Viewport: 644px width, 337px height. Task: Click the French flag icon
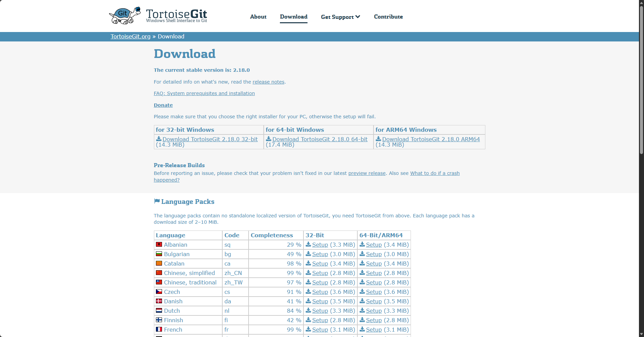pos(159,329)
